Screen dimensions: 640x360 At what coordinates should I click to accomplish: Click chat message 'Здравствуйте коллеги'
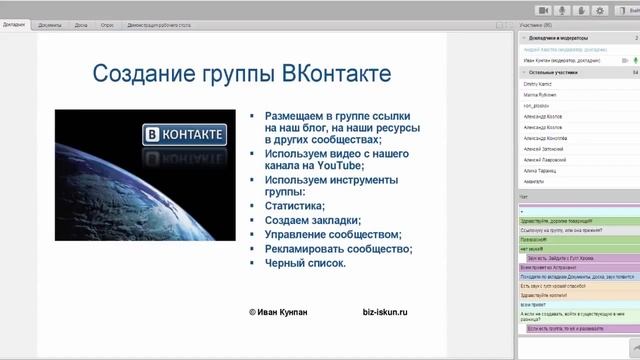point(580,296)
